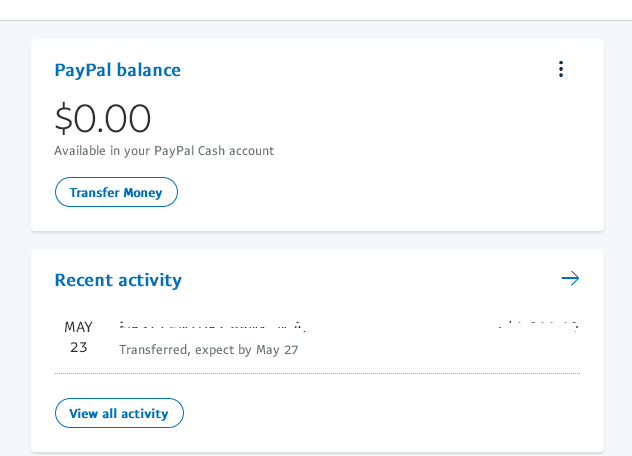Open the Recent activity heading link
The width and height of the screenshot is (632, 456).
(118, 280)
